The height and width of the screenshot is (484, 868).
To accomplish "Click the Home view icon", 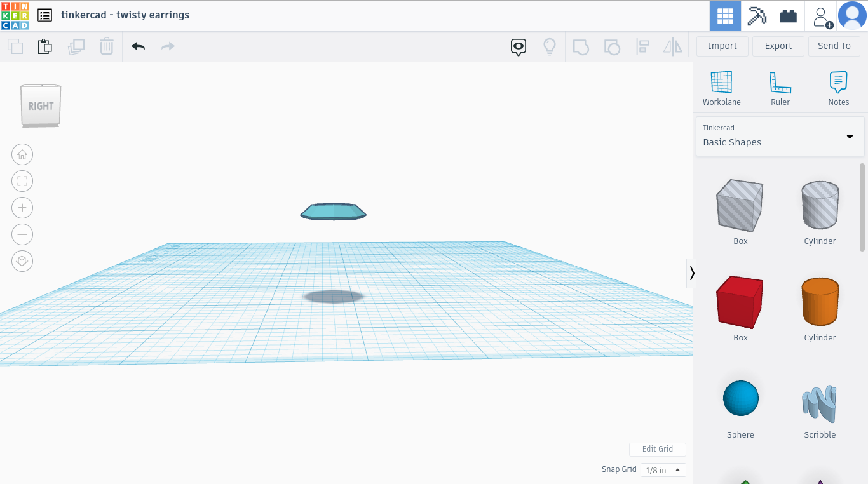I will (x=22, y=154).
